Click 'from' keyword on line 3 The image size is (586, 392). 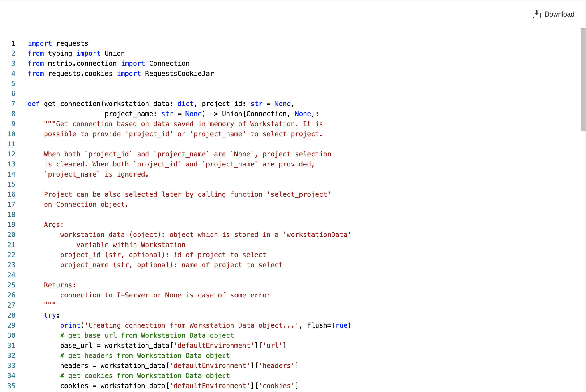pyautogui.click(x=36, y=63)
